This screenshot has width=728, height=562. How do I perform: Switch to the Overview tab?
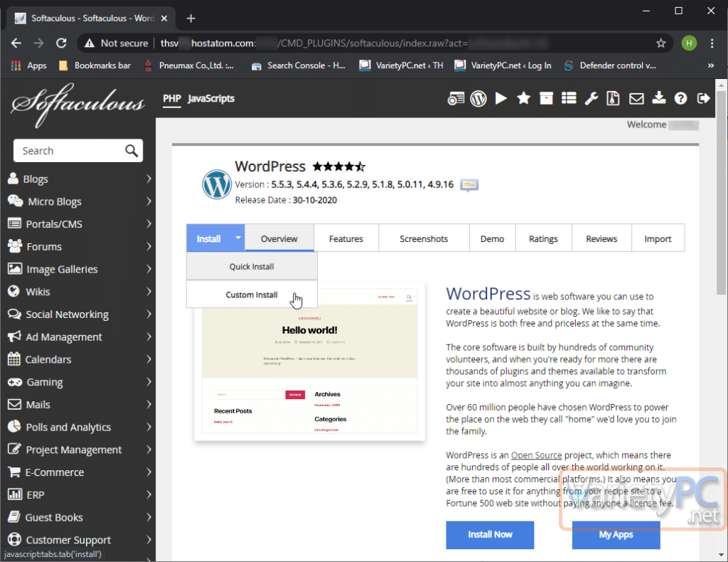pos(279,238)
